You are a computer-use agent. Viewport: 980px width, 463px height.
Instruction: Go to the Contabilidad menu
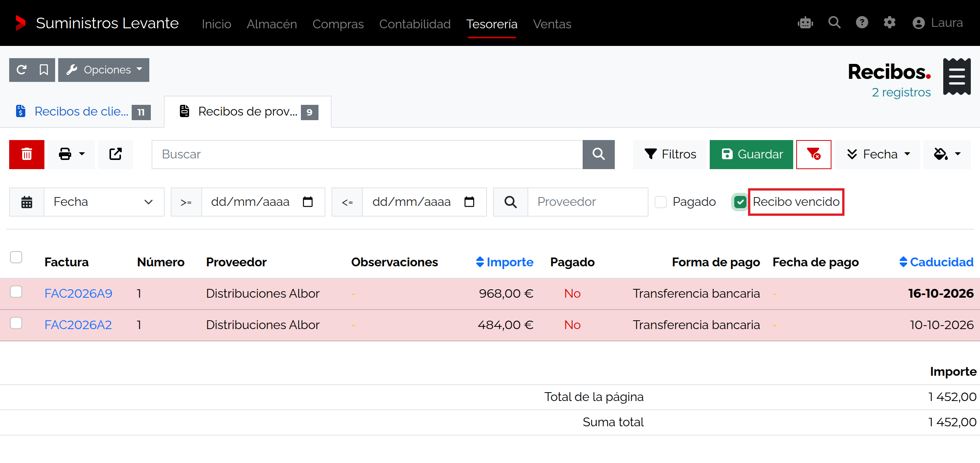[x=415, y=24]
